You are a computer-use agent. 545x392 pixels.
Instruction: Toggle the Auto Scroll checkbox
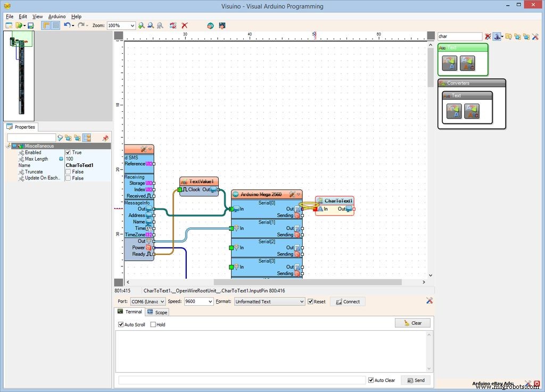(121, 324)
